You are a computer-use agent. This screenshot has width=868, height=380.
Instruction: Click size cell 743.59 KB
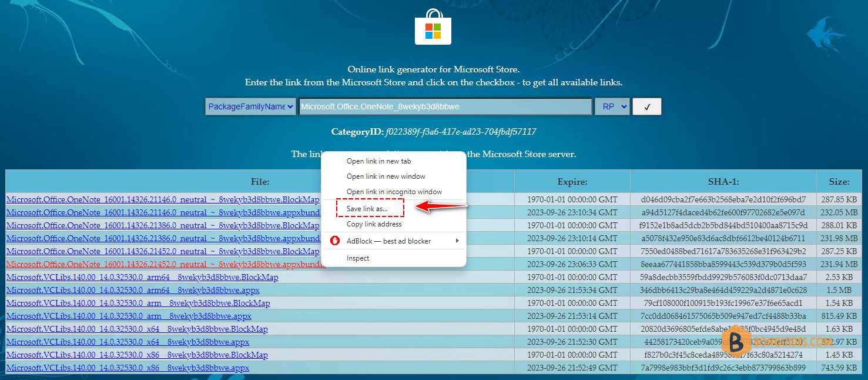point(839,368)
